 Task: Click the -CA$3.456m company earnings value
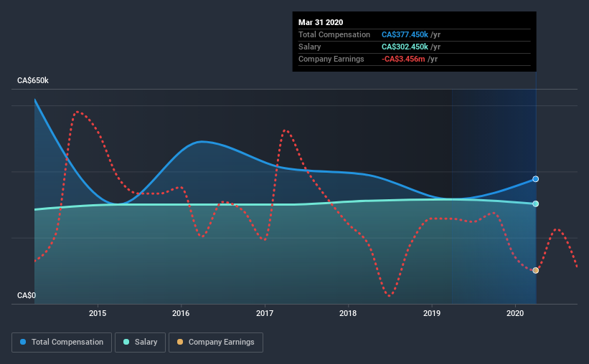(403, 59)
